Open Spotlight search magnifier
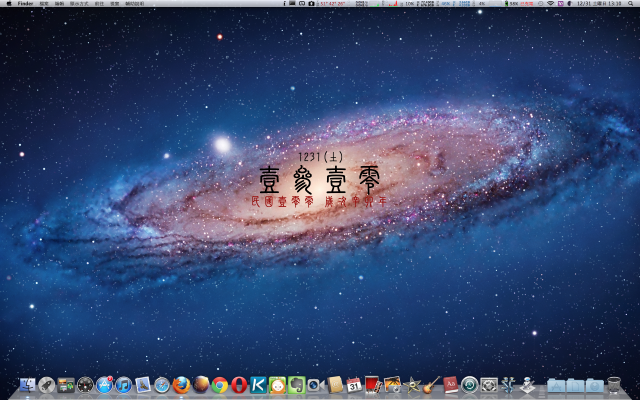640x400 pixels. [631, 3]
